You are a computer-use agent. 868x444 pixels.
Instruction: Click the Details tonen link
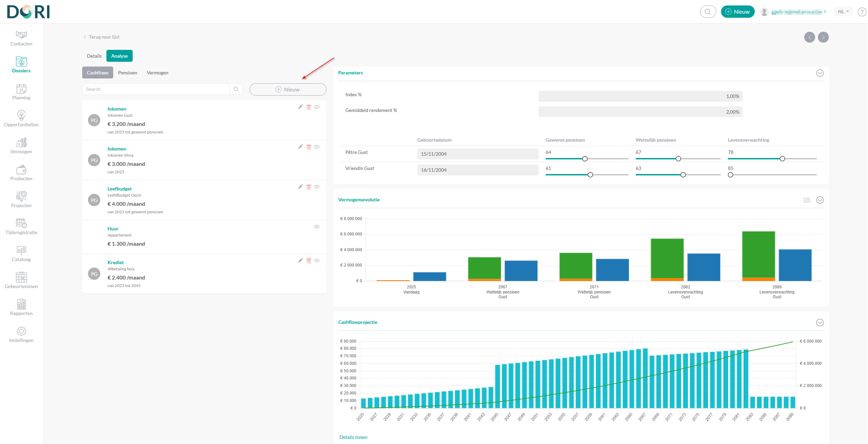pos(353,437)
